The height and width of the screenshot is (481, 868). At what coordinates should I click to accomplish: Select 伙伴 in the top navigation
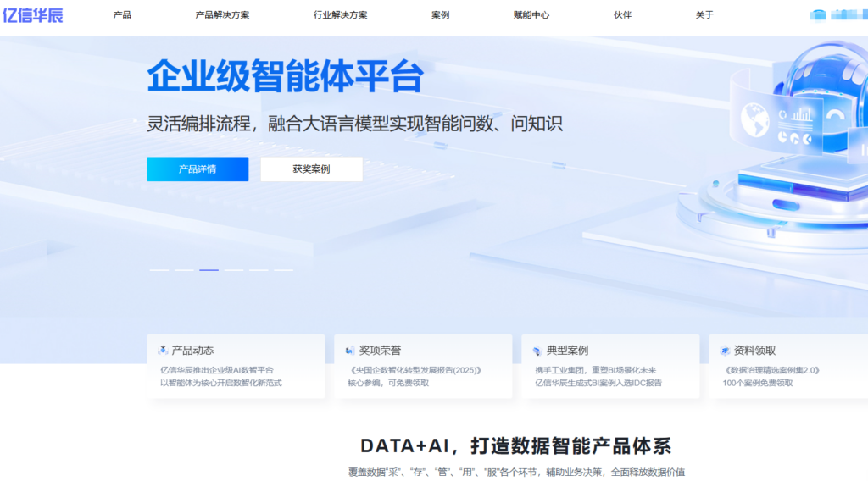[x=623, y=15]
